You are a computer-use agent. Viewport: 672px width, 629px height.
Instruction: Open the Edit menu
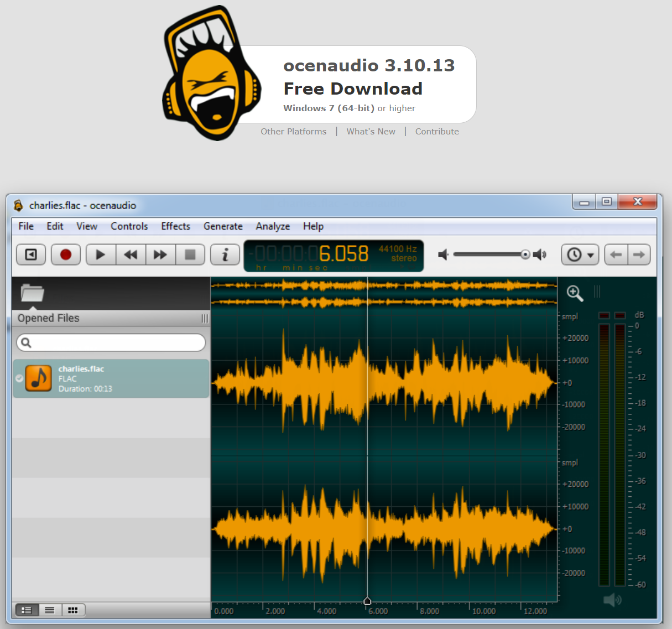click(55, 226)
